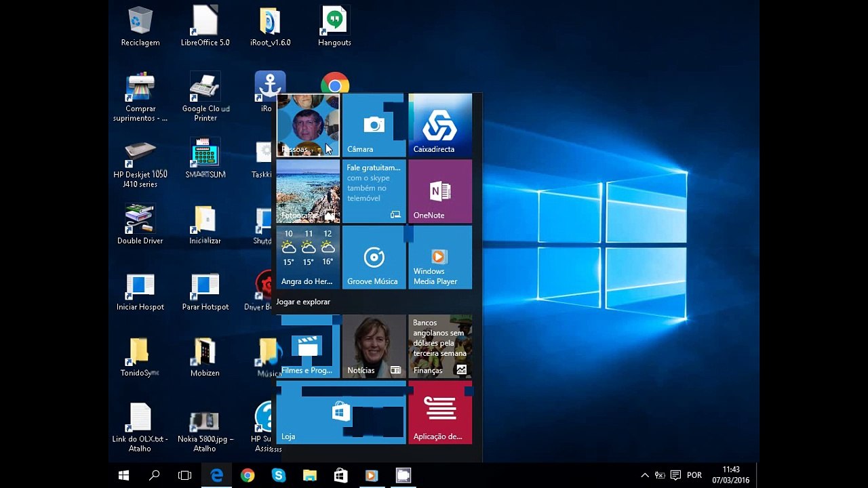Select the 'Jogar e explorar' group header

click(303, 302)
